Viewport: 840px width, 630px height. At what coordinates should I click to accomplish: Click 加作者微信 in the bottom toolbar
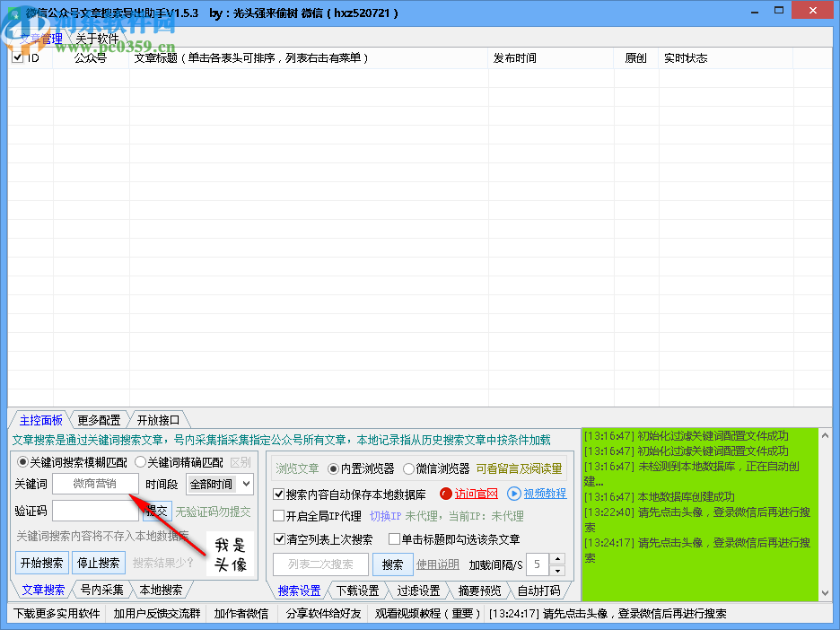pos(241,614)
